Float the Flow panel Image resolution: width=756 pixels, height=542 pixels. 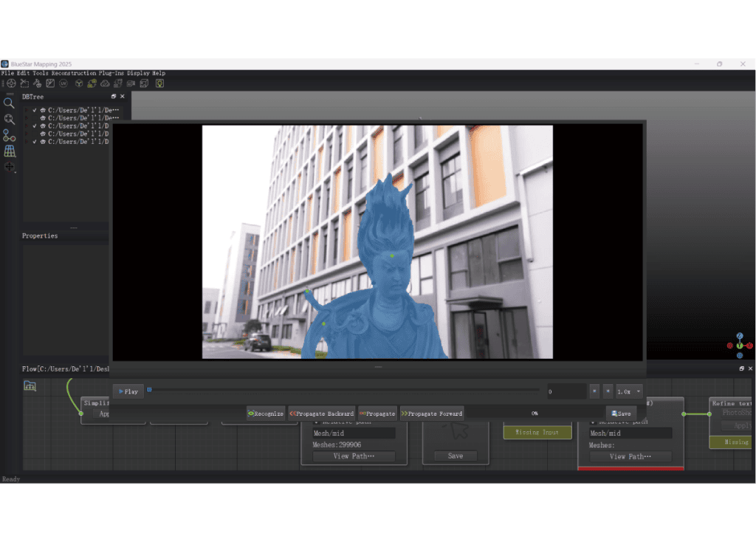(x=741, y=368)
